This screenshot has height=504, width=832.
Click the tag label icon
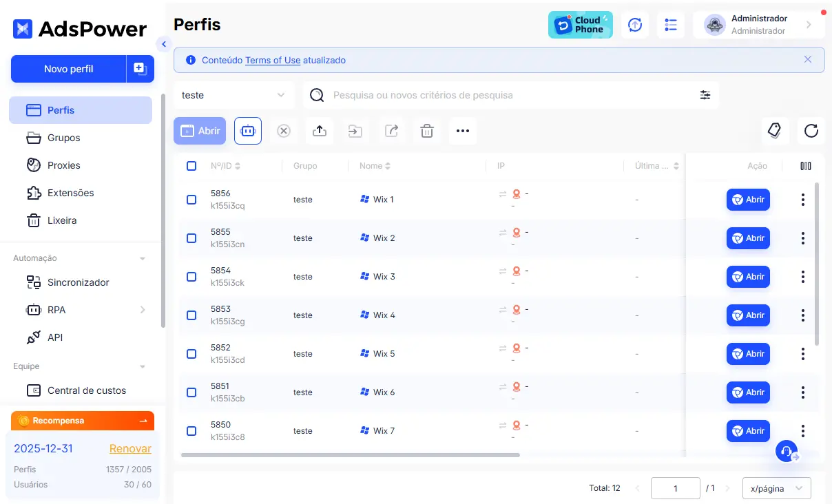click(773, 131)
